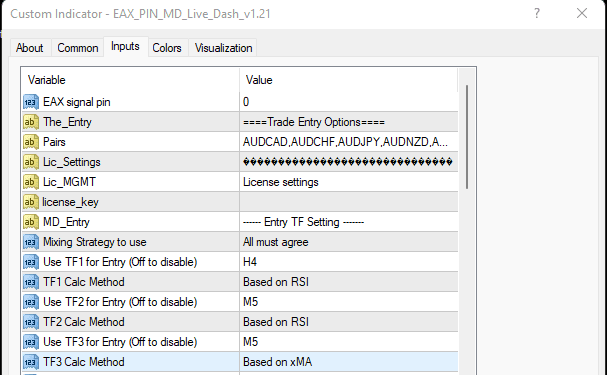
Task: Click the Lic_MGMT value 'License settings'
Action: [349, 182]
